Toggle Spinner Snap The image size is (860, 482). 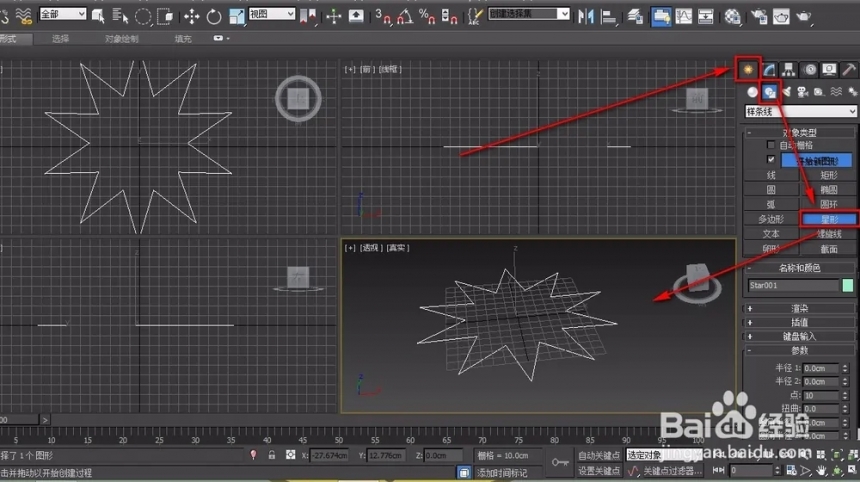click(449, 16)
